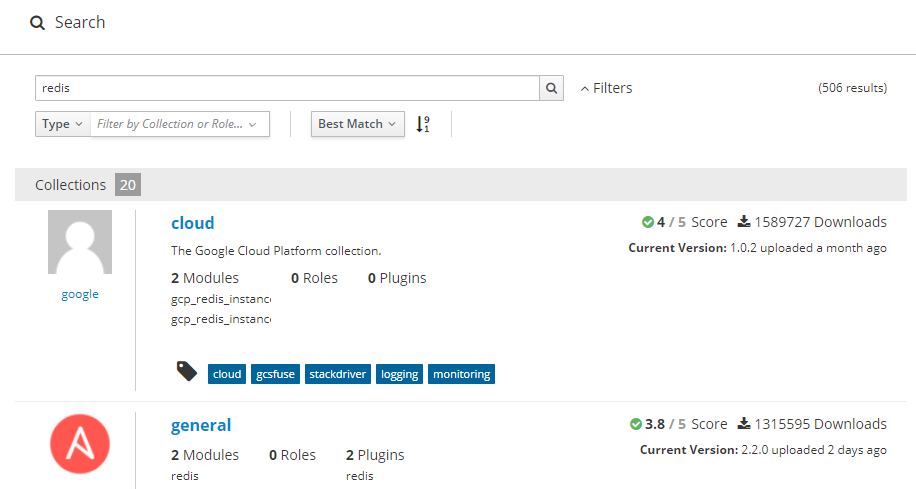Click "The Google Cloud Platform collection." description
Image resolution: width=916 pixels, height=489 pixels.
pos(276,251)
